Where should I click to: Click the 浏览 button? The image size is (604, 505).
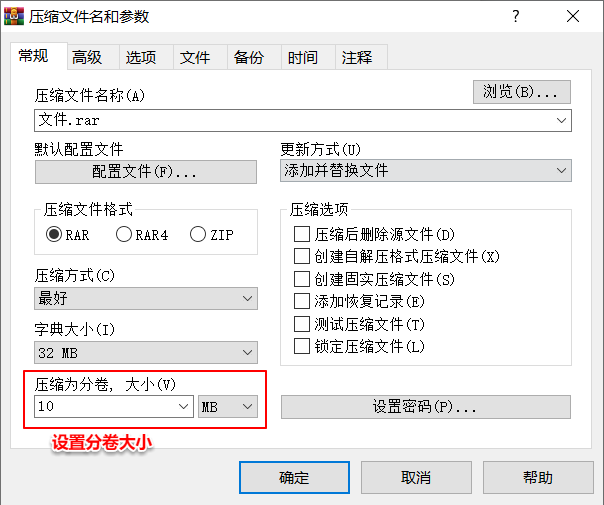[521, 92]
